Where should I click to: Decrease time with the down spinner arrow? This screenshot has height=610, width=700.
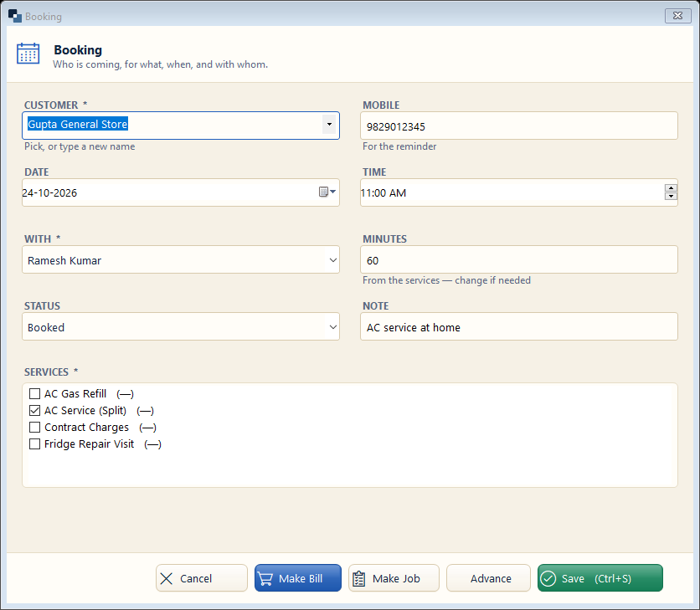pyautogui.click(x=671, y=197)
